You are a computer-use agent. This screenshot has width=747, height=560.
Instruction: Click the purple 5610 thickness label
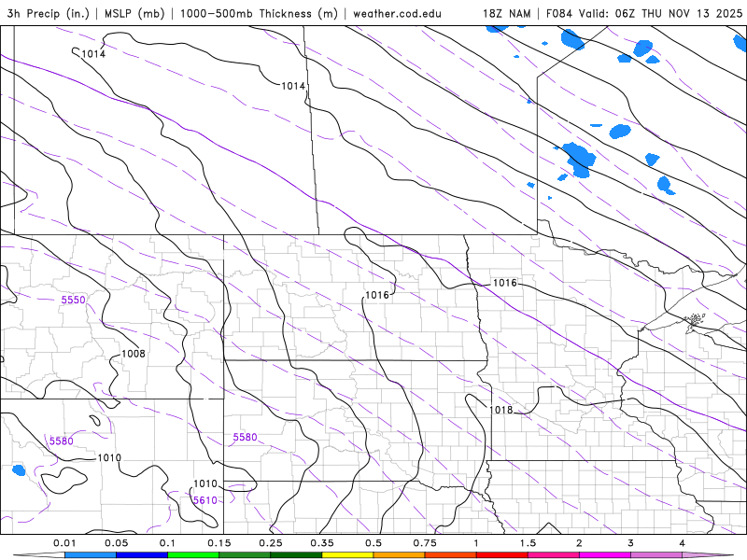tap(204, 500)
